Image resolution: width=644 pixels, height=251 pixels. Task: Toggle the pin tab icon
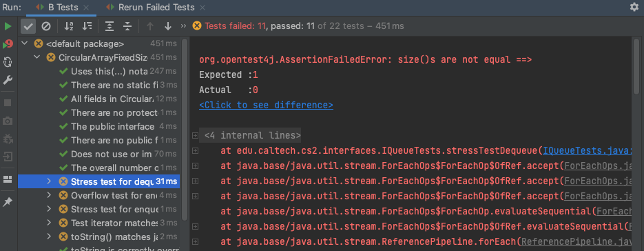click(x=8, y=202)
